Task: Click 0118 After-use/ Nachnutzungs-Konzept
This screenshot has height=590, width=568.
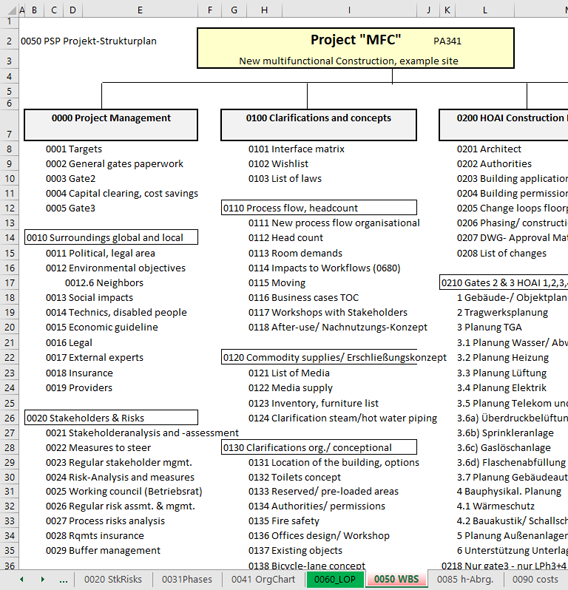Action: [x=337, y=327]
